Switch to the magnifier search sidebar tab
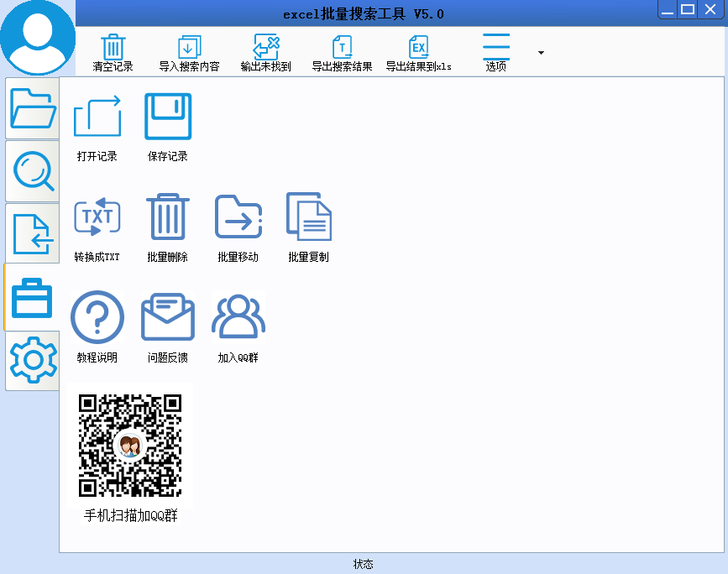The width and height of the screenshot is (728, 574). tap(33, 170)
